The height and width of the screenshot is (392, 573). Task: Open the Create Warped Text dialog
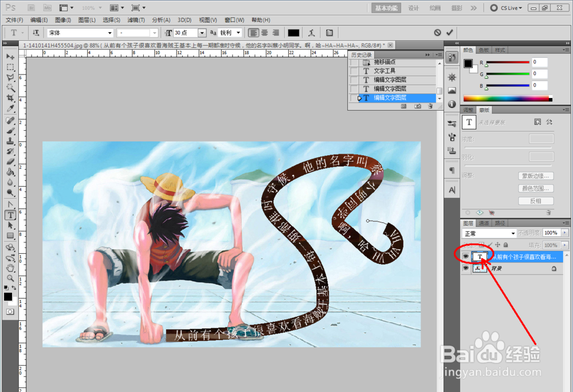[311, 33]
